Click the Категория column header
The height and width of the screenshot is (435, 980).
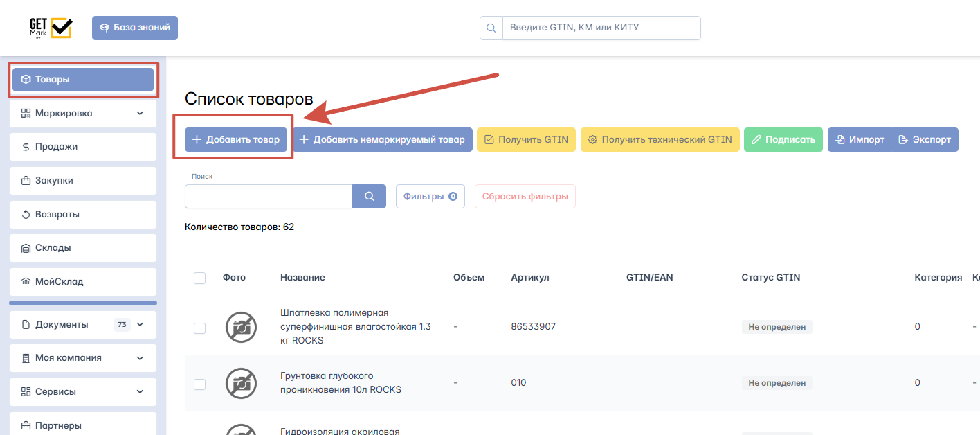938,277
